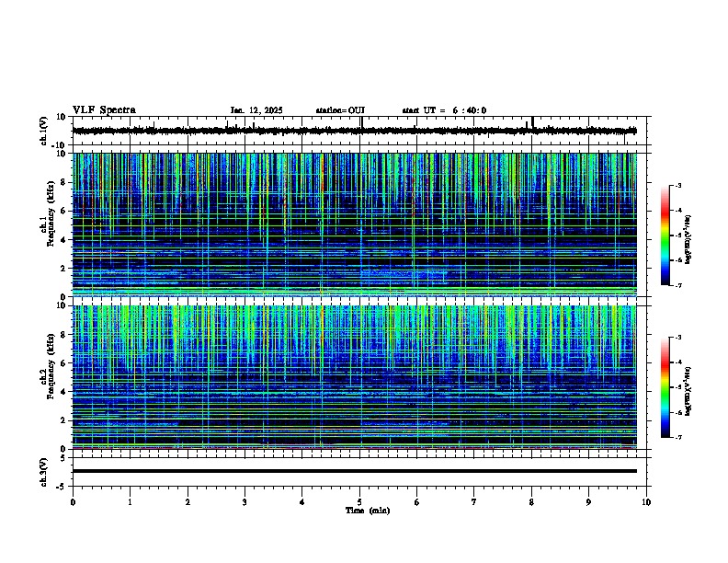Click inside the ch.2 spectrogram panel
The height and width of the screenshot is (563, 728).
pos(354,377)
